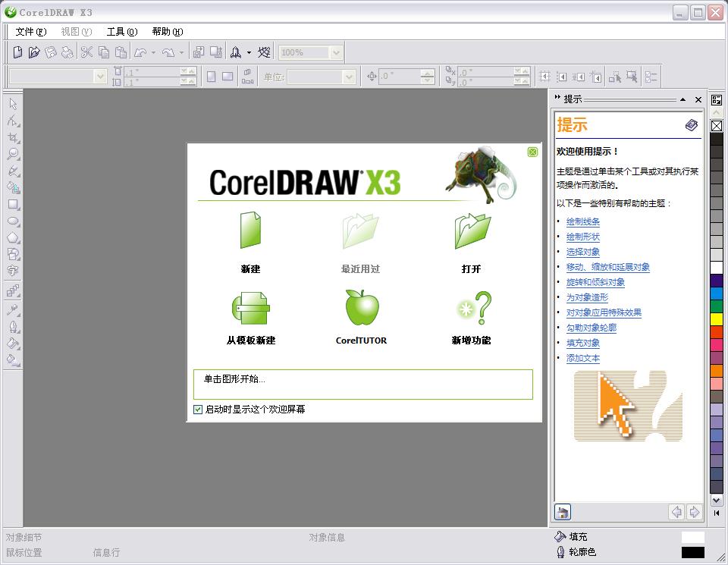Click the Open file toolbar icon
This screenshot has height=565, width=728.
(x=34, y=52)
